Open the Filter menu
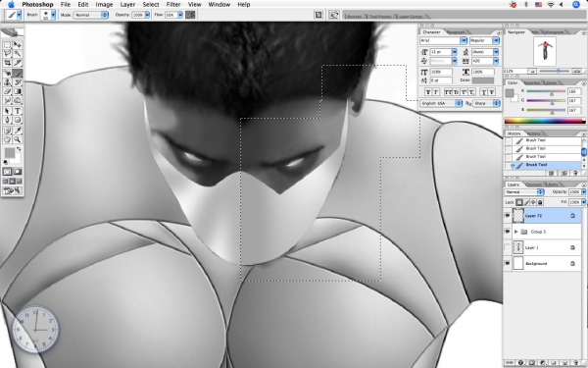The height and width of the screenshot is (368, 588). [x=173, y=5]
